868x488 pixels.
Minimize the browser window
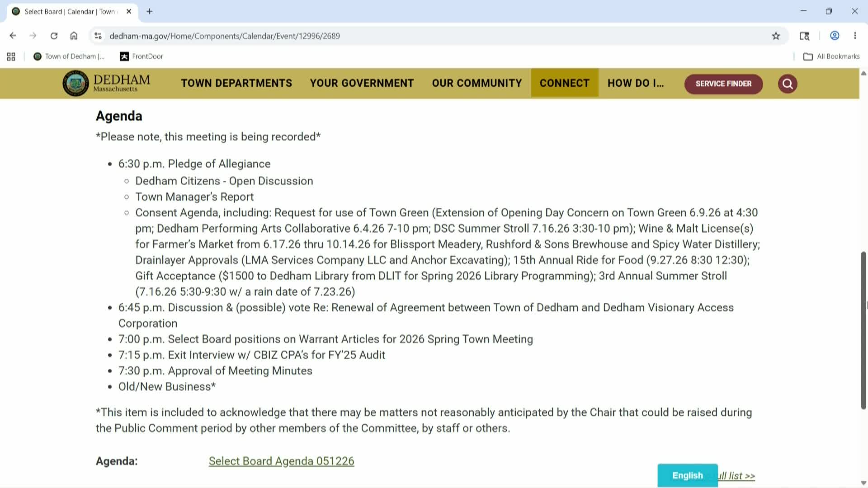pos(803,11)
